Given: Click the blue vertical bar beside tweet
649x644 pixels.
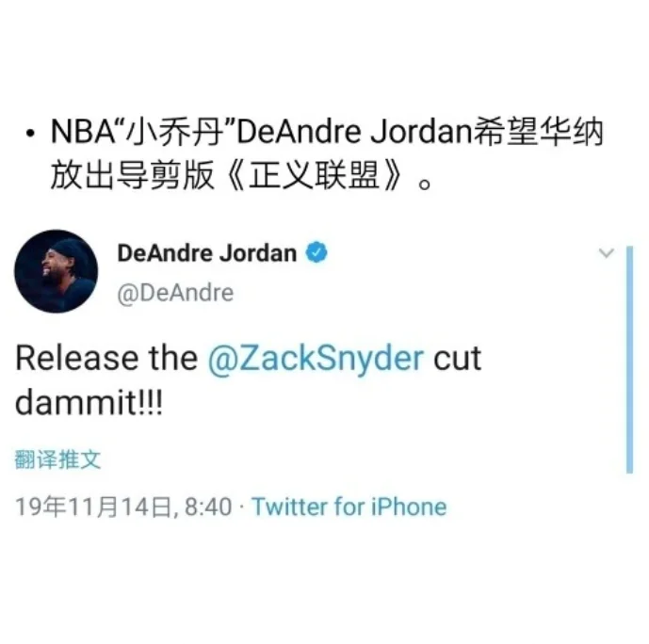Looking at the screenshot, I should click(629, 360).
